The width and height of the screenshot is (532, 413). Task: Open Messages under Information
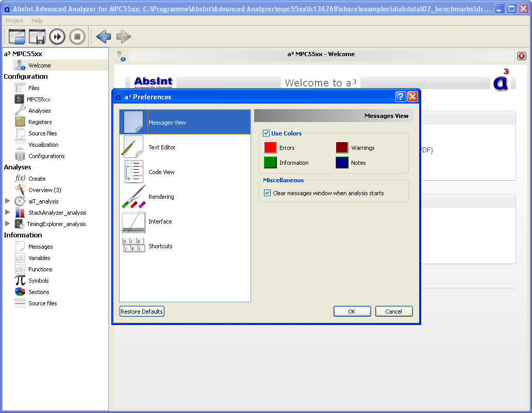(40, 247)
